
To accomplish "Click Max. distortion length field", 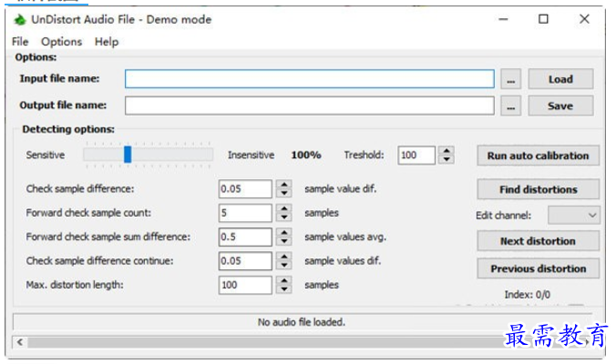I will (x=245, y=285).
